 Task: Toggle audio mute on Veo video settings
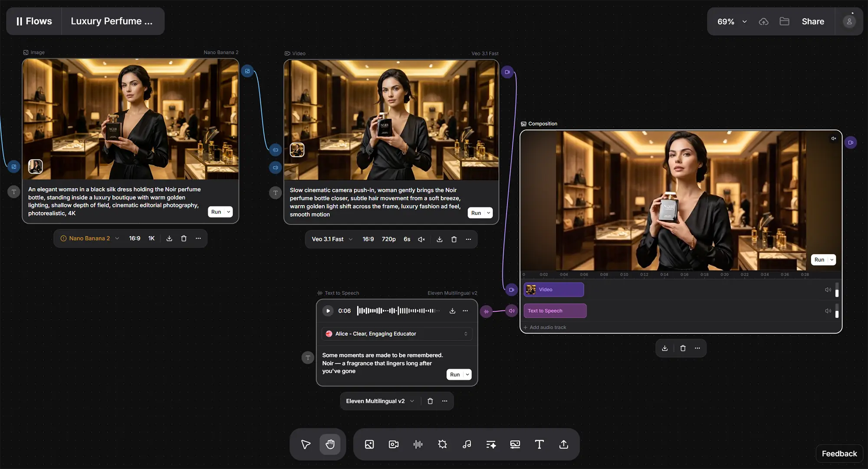click(421, 239)
